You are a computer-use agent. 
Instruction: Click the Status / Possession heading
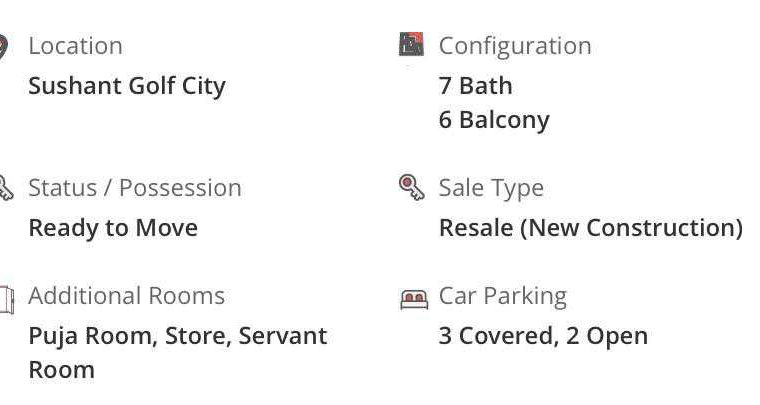coord(135,188)
